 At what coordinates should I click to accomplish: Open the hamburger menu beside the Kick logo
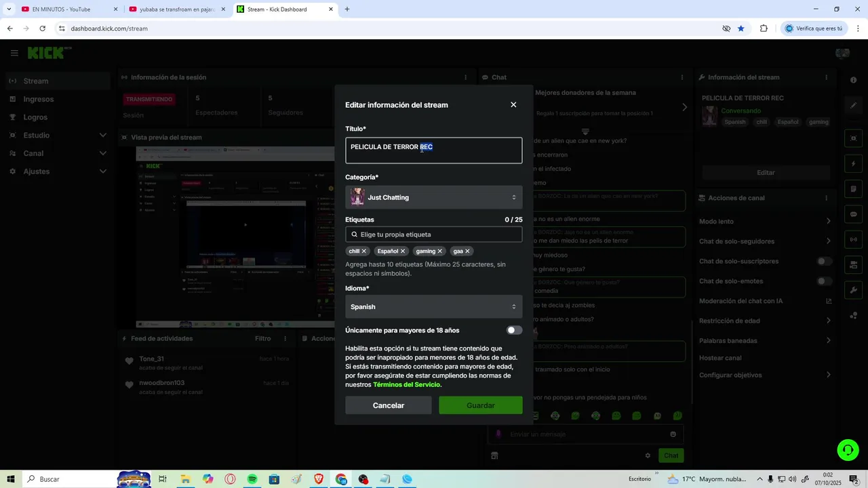click(14, 53)
